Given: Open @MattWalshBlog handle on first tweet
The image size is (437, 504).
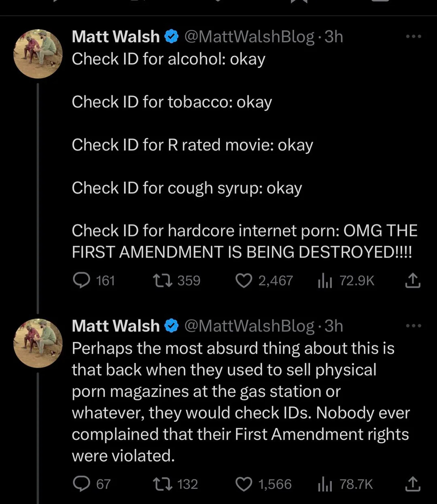Looking at the screenshot, I should tap(249, 37).
